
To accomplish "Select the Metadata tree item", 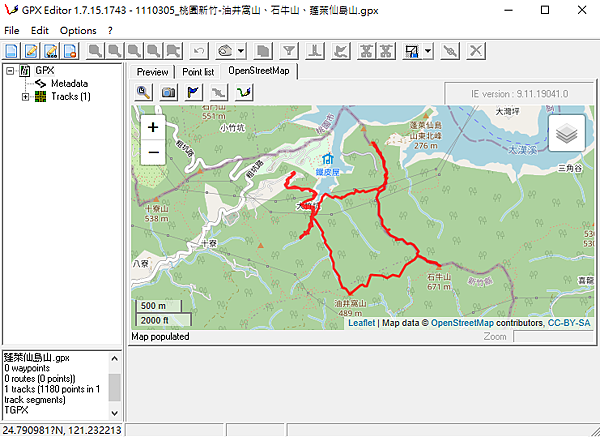I will 69,83.
